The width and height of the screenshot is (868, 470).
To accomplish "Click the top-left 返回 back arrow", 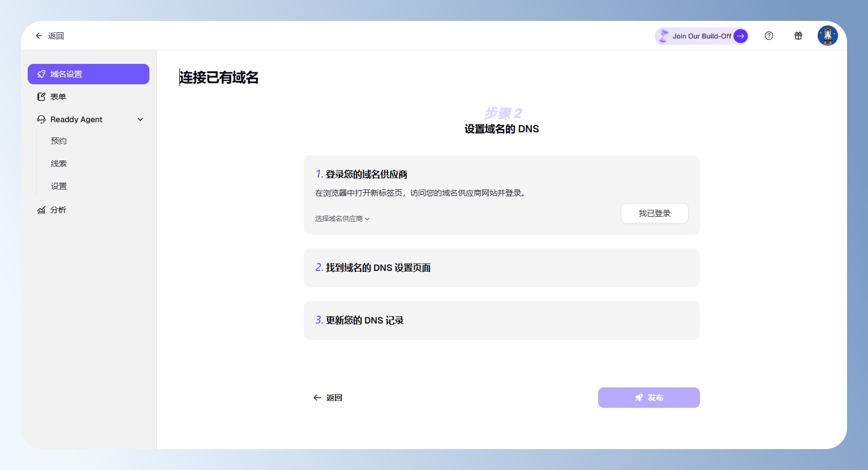I will tap(39, 36).
